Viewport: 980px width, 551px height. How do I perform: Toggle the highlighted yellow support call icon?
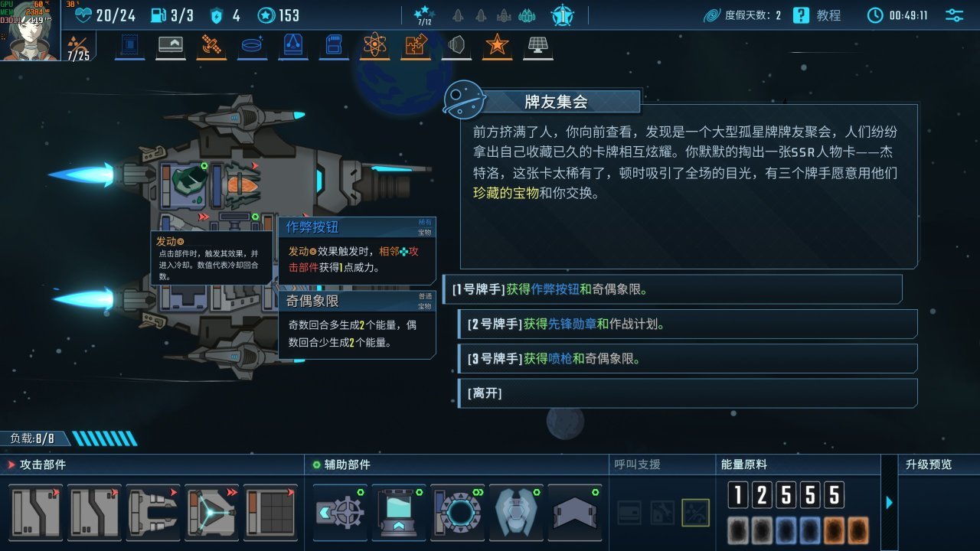[695, 512]
